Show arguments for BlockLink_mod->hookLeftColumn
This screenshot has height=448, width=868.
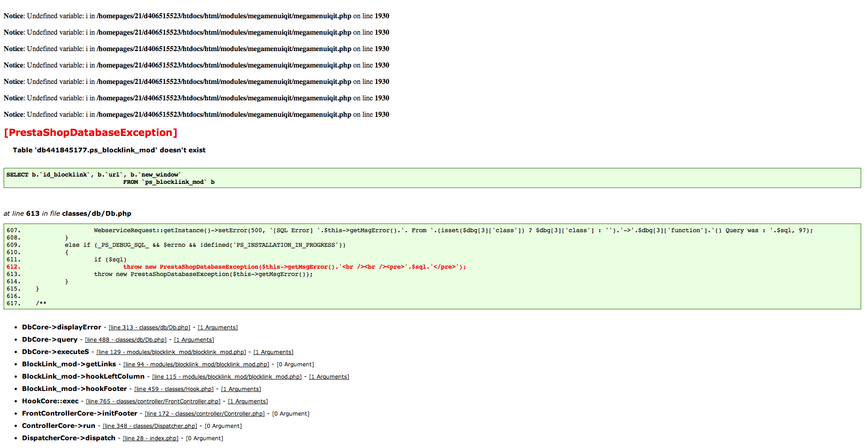coord(329,377)
